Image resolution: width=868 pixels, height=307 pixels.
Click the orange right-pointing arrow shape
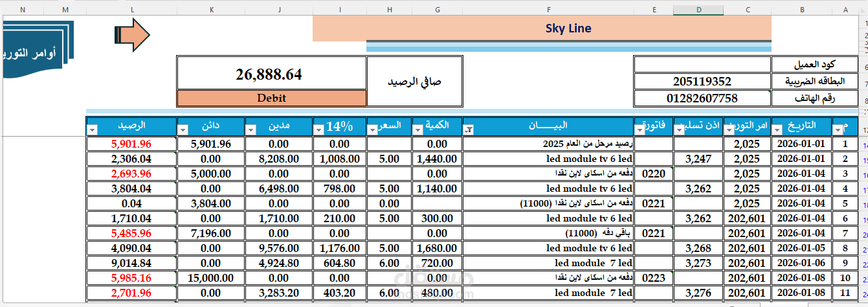click(132, 34)
